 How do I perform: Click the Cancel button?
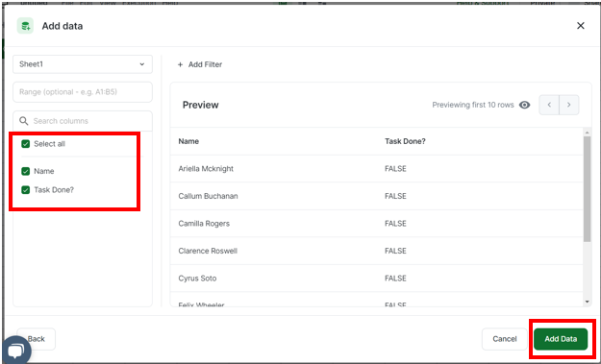(x=505, y=339)
